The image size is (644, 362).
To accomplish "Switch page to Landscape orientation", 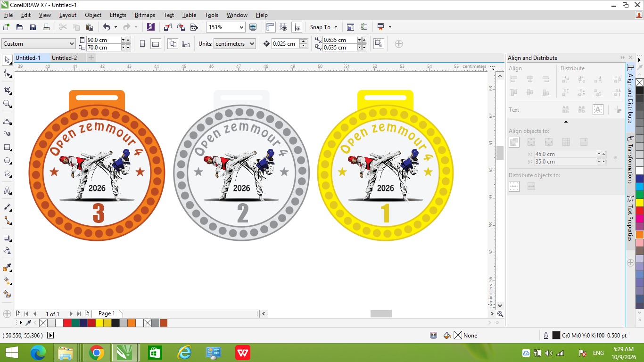I will coord(156,44).
